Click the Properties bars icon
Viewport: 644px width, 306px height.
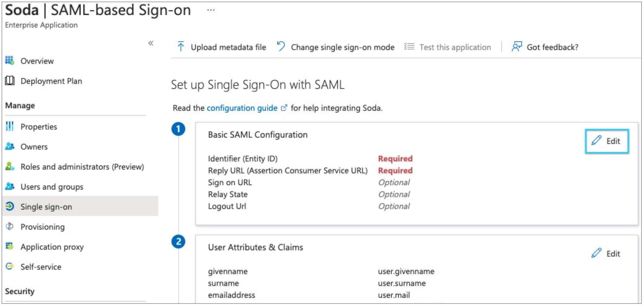point(10,126)
